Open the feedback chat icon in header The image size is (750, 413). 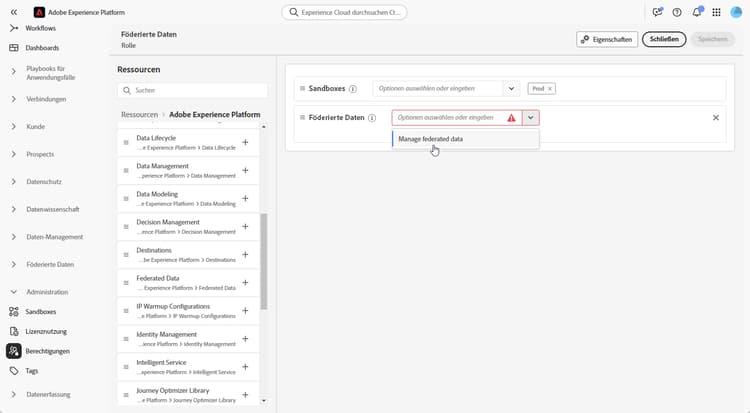pos(657,12)
